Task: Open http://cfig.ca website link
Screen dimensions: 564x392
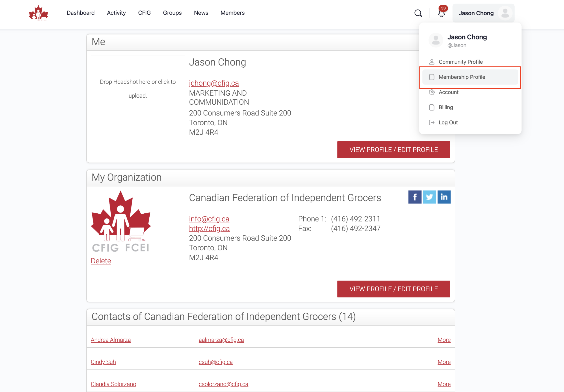Action: 209,228
